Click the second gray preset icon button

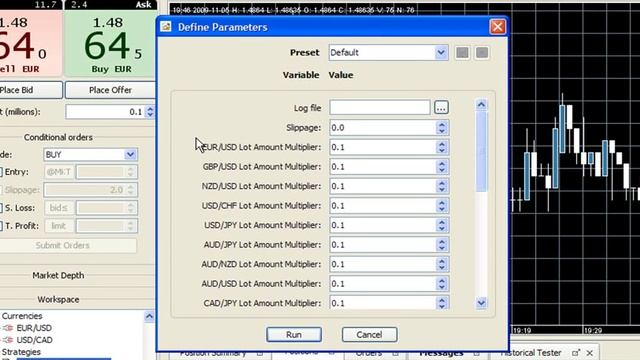482,53
